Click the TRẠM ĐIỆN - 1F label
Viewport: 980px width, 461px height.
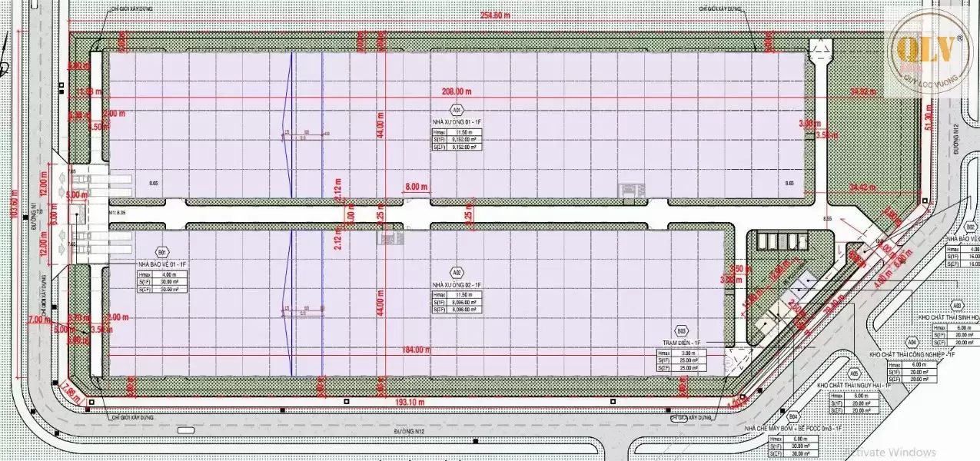679,342
